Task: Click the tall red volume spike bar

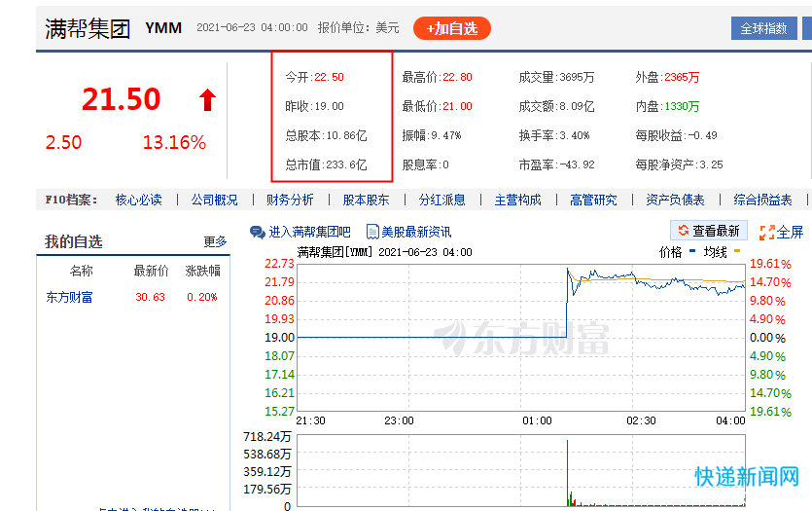Action: (x=568, y=473)
